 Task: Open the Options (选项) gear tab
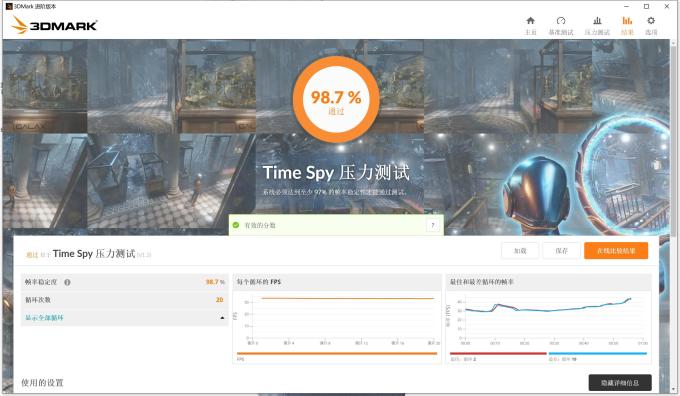[x=651, y=26]
